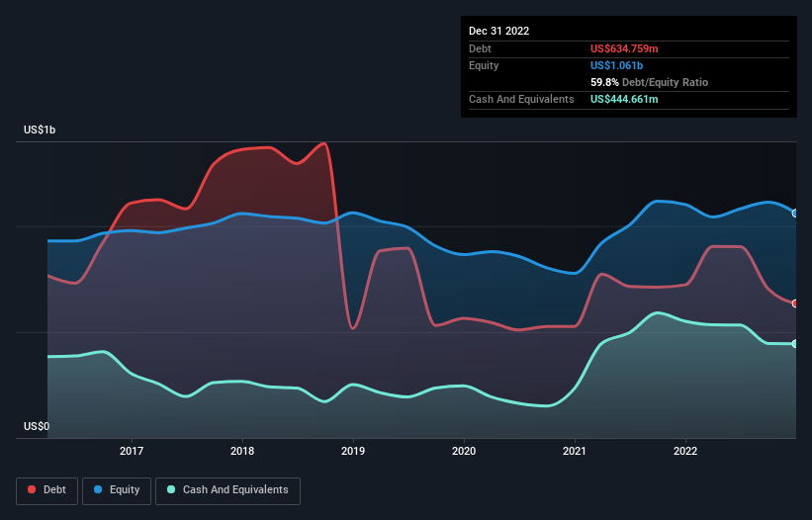Screen dimensions: 812x520
Task: Click the 2021 x-axis label
Action: click(575, 451)
